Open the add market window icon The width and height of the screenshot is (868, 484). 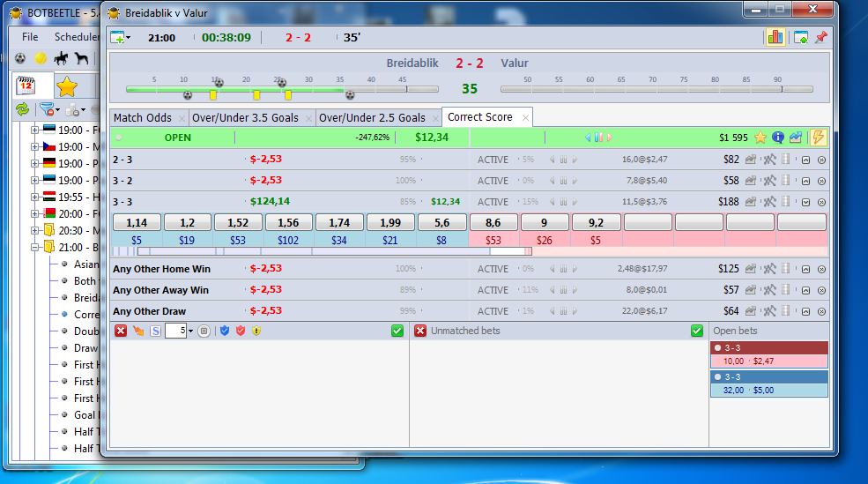118,38
